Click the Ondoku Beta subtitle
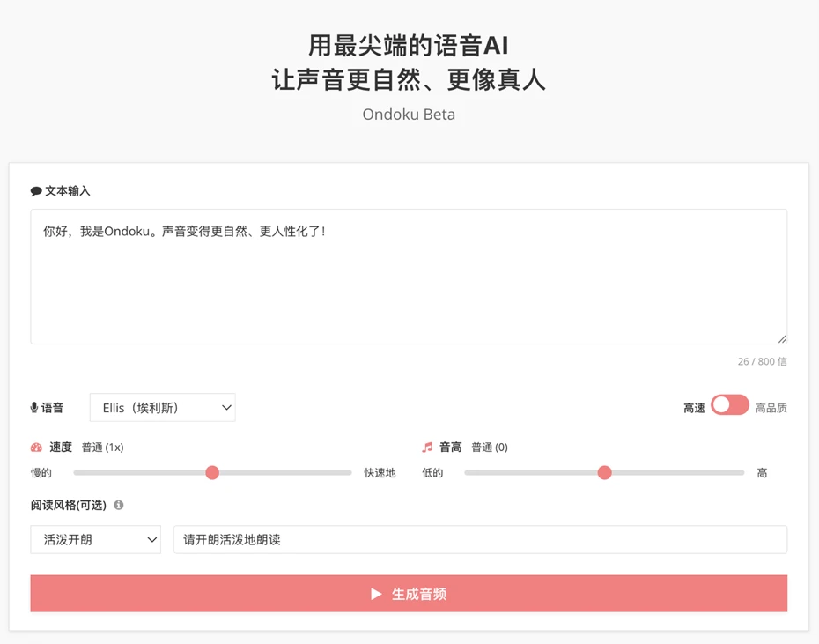Viewport: 819px width, 644px height. pos(409,115)
